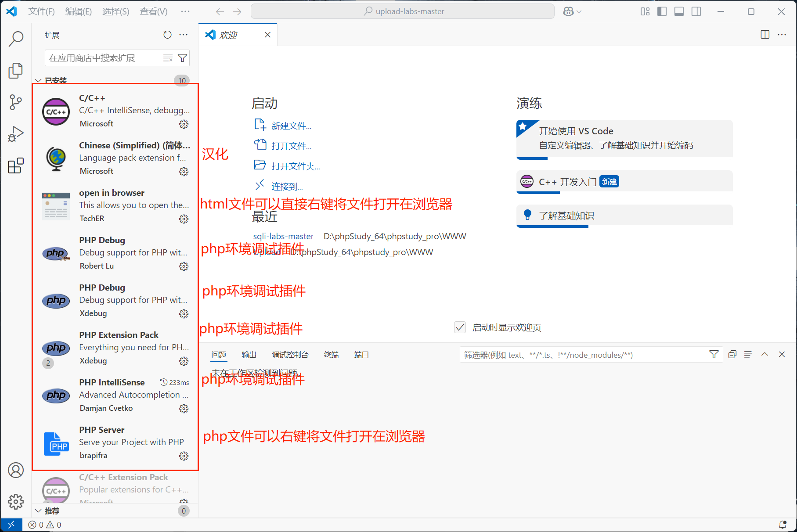Viewport: 797px width, 532px height.
Task: Uncheck show welcome page on startup
Action: pyautogui.click(x=460, y=327)
